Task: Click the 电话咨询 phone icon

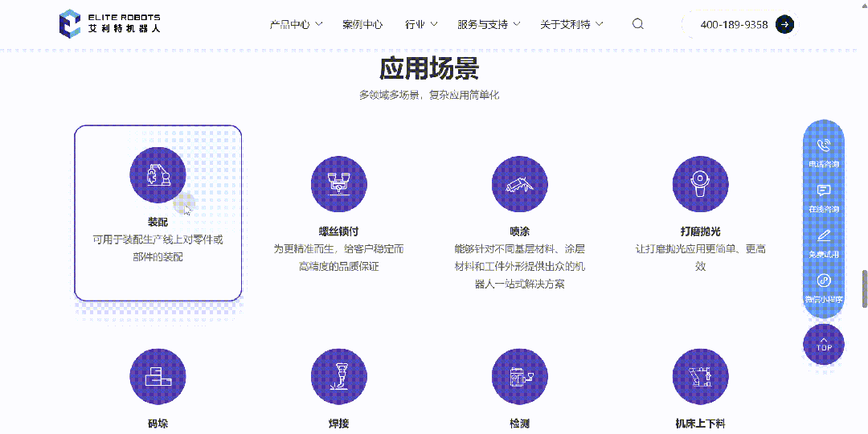Action: click(x=824, y=145)
